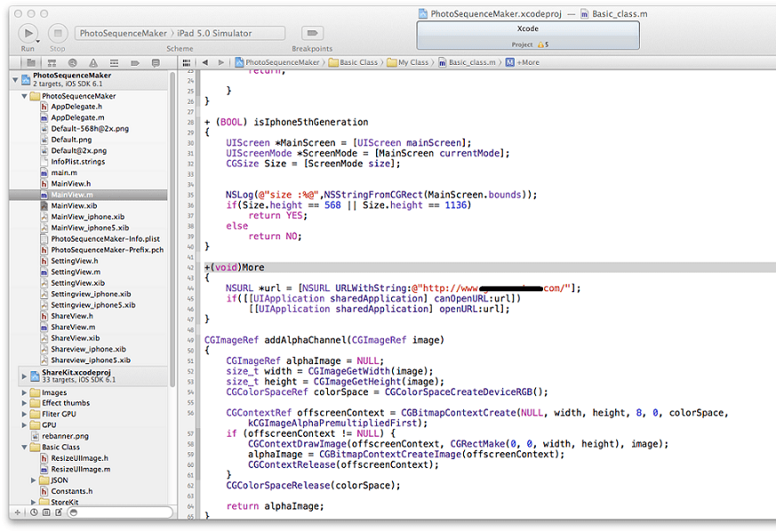
Task: Click the Stop button in the toolbar
Action: tap(58, 33)
